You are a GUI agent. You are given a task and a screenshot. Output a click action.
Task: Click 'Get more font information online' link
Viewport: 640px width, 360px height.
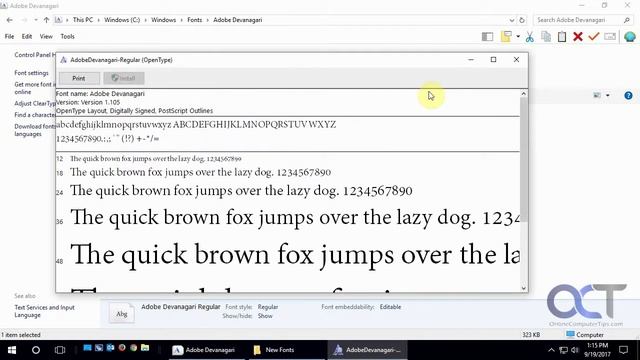point(34,88)
